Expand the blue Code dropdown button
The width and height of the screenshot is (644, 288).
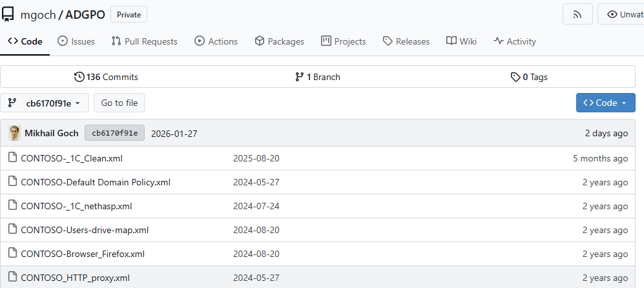[x=606, y=103]
